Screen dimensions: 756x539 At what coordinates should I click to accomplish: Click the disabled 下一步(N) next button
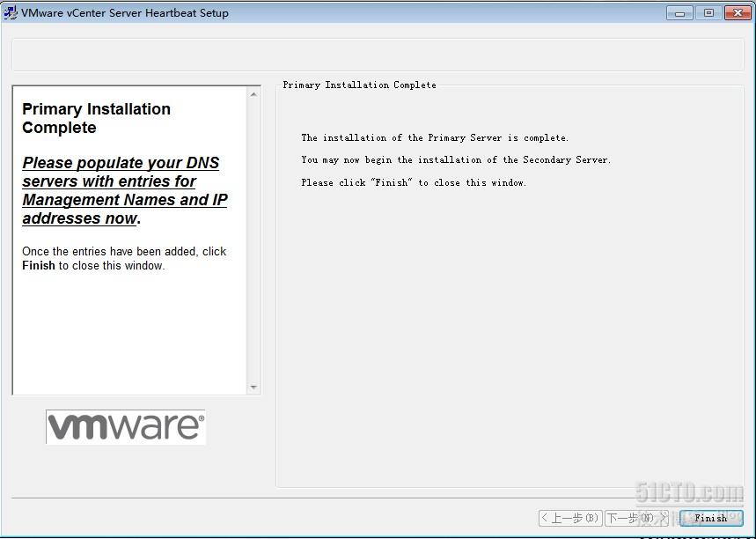click(636, 518)
